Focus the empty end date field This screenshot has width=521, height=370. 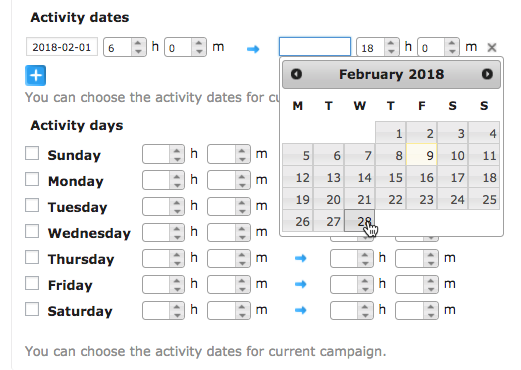315,47
